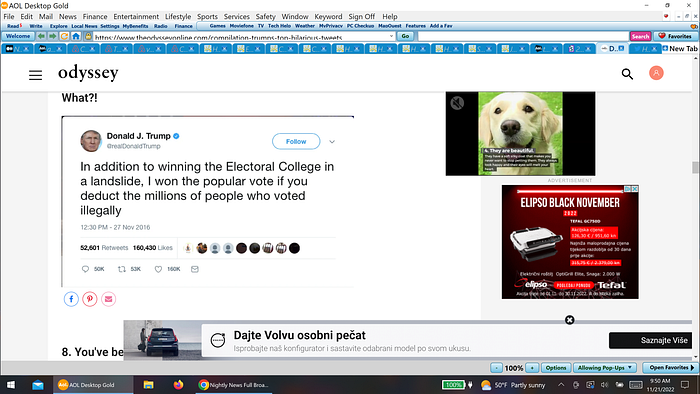Expand tweet options chevron
700x394 pixels.
pos(332,142)
